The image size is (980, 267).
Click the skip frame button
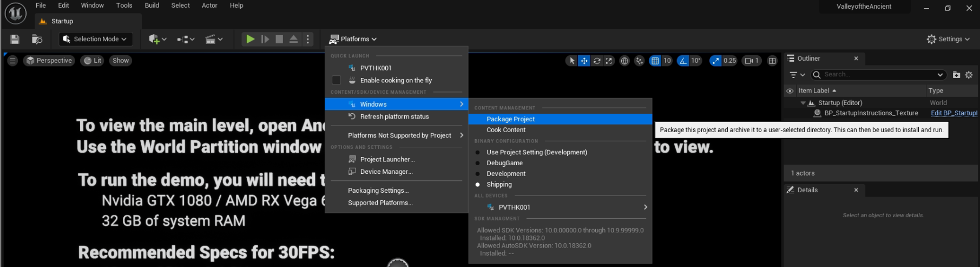[265, 39]
